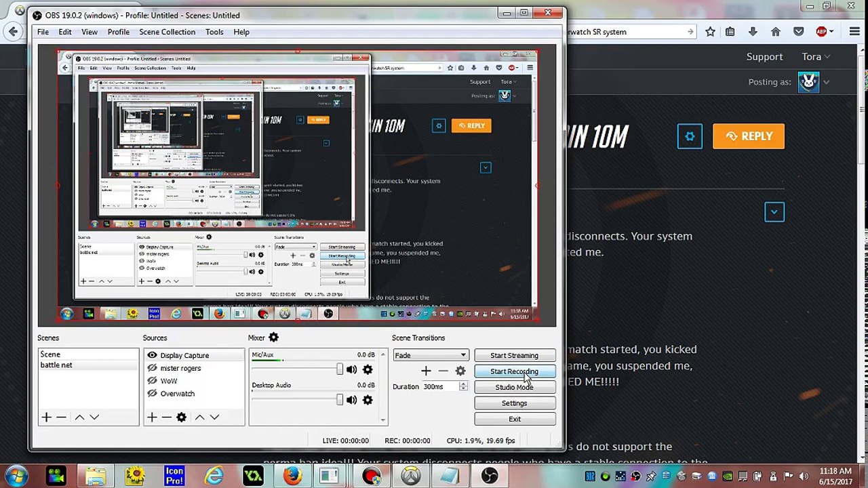The width and height of the screenshot is (868, 488).
Task: Remove the selected source with the minus icon
Action: coord(166,418)
